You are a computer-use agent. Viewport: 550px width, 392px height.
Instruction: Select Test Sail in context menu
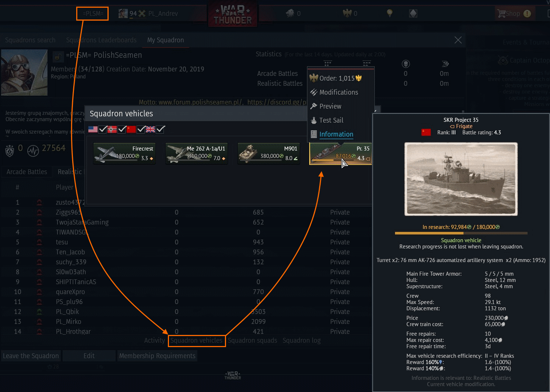click(331, 120)
